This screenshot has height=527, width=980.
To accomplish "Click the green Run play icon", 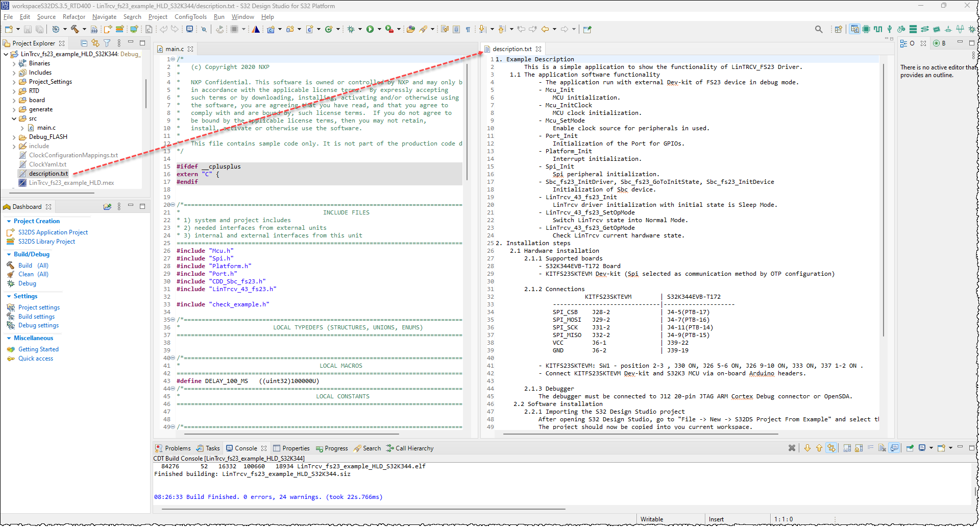I will (370, 29).
